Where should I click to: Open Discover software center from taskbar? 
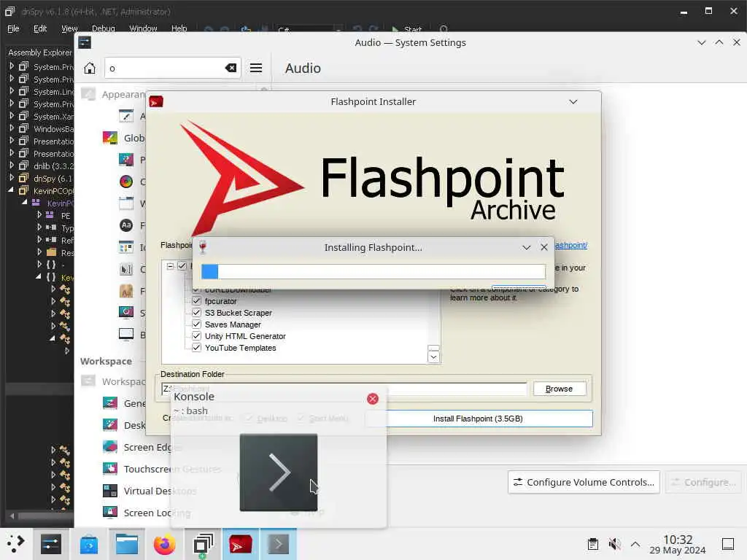coord(88,544)
